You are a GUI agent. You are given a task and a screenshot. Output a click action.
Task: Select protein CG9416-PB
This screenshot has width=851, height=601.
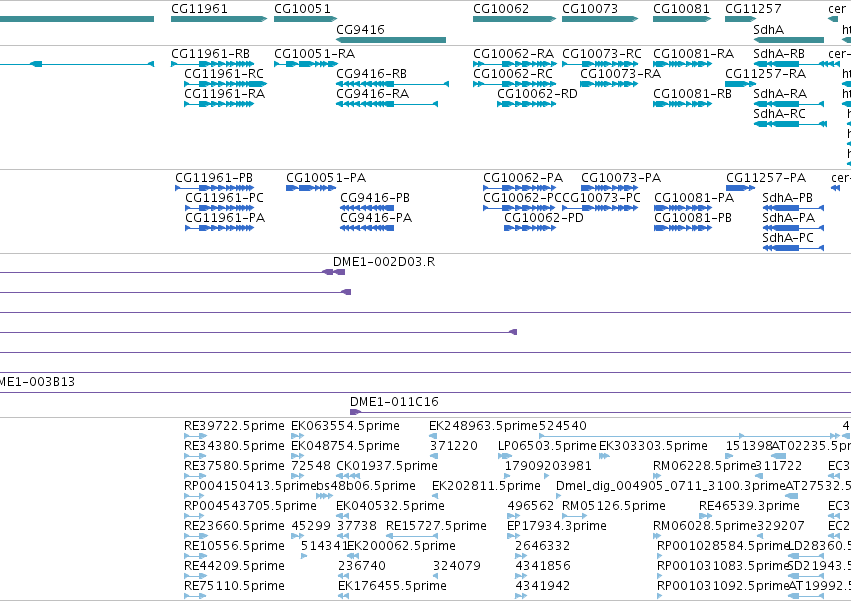tap(375, 198)
